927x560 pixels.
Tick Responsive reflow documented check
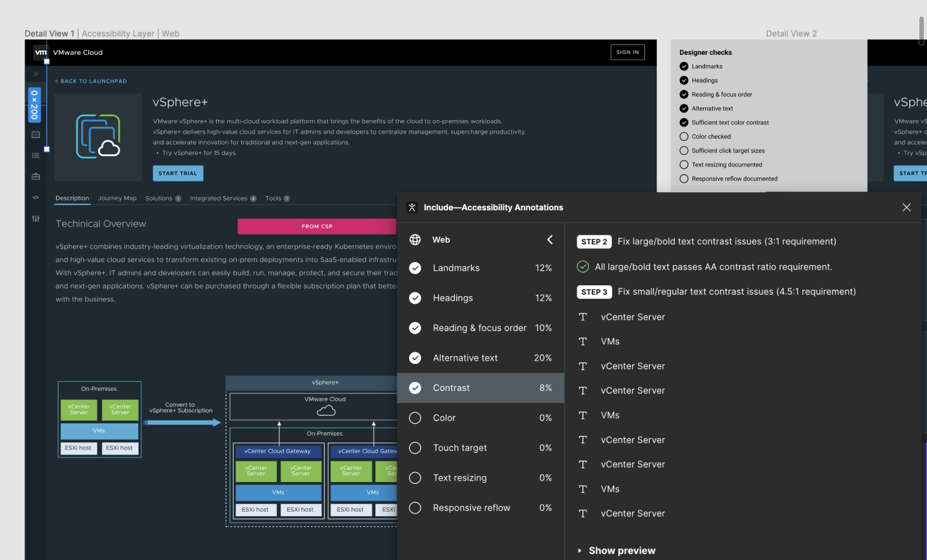click(x=684, y=179)
